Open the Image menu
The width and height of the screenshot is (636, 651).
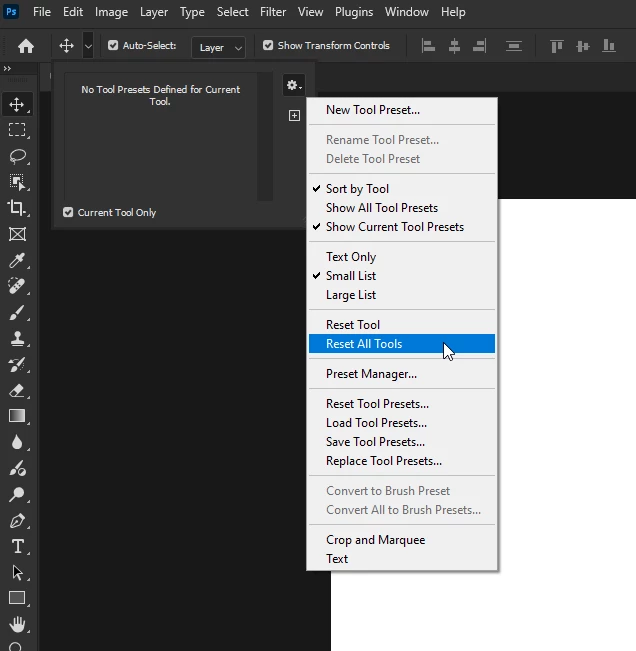[x=111, y=12]
